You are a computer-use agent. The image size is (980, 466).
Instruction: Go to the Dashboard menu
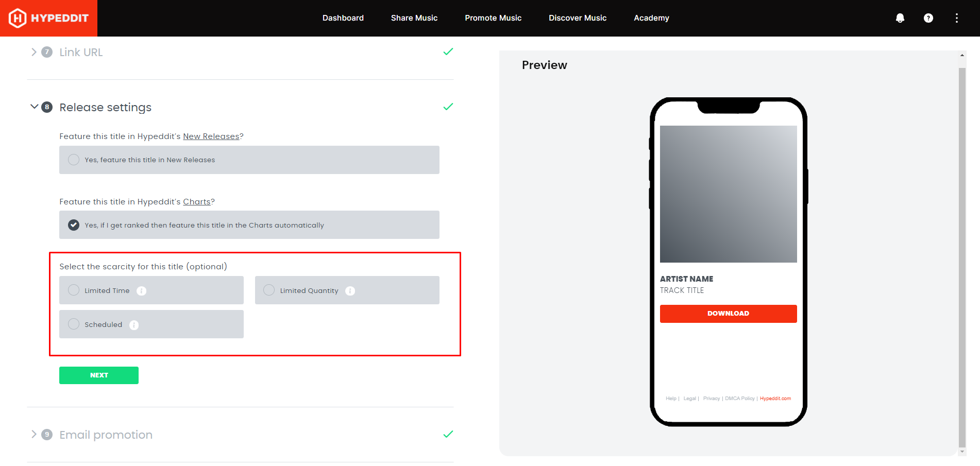343,18
